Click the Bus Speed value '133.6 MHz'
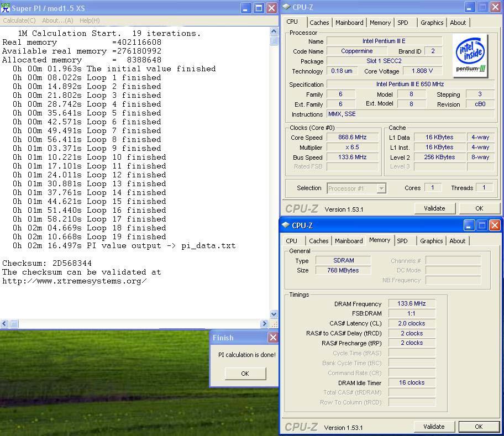The width and height of the screenshot is (504, 436). (352, 157)
